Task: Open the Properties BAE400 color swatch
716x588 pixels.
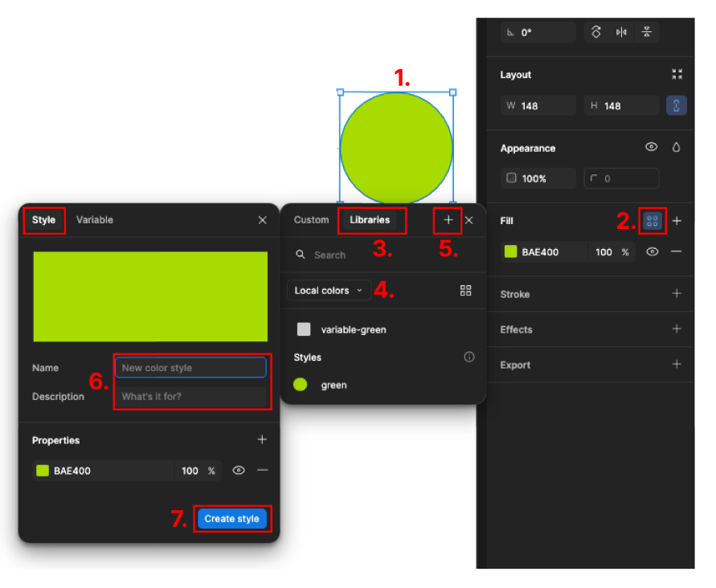Action: (x=43, y=471)
